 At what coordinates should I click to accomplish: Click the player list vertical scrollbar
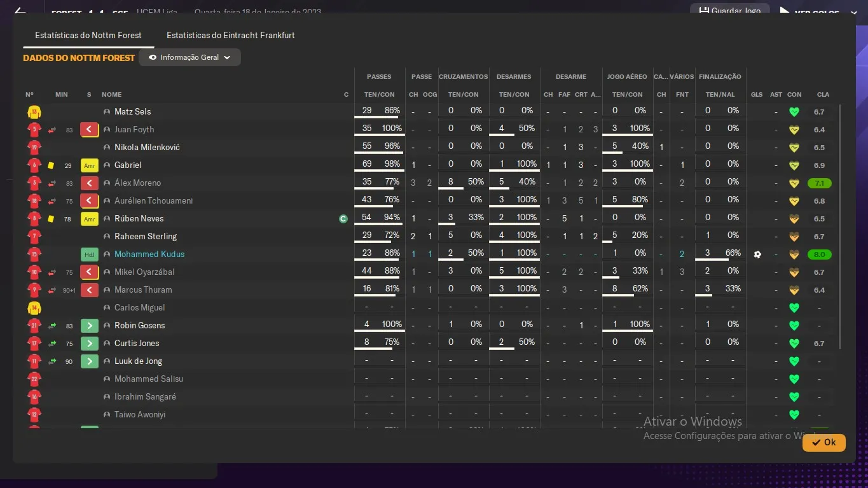coord(840,227)
